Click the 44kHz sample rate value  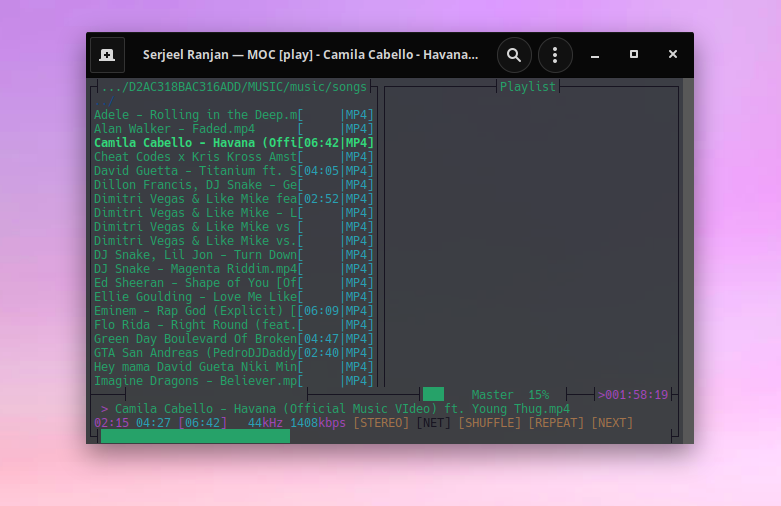tap(265, 423)
